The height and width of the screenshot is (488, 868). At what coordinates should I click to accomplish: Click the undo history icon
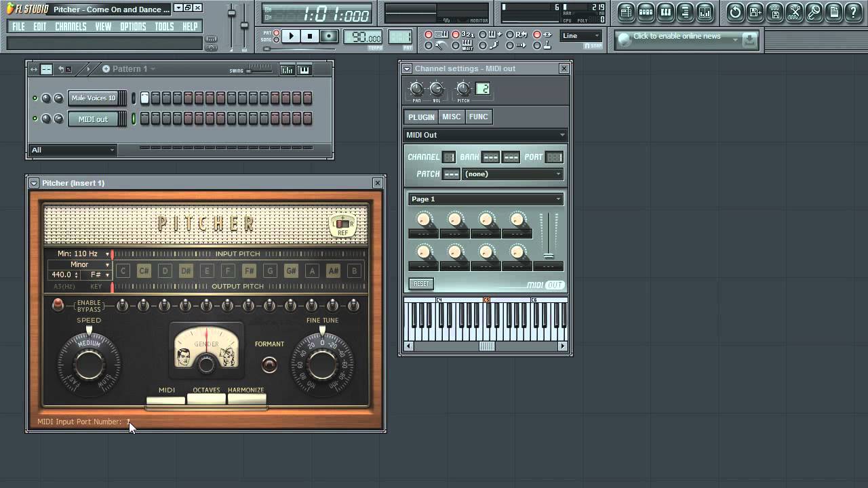coord(735,12)
